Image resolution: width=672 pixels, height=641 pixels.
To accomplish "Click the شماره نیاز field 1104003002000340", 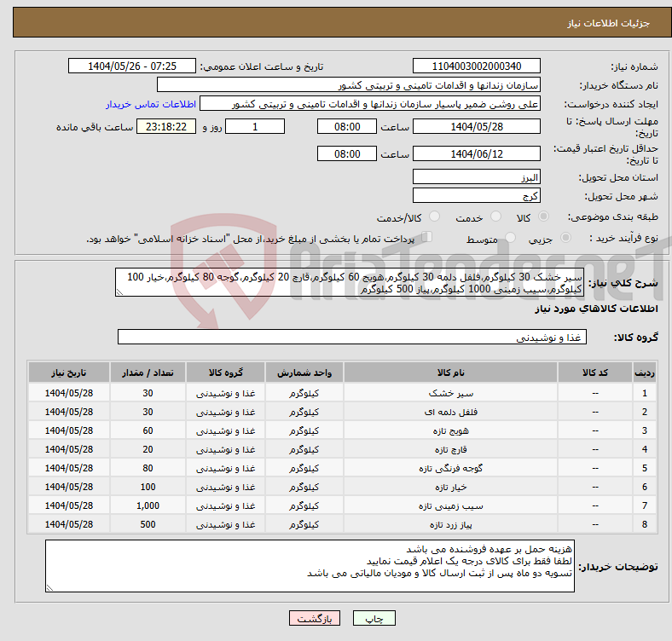I will point(476,66).
